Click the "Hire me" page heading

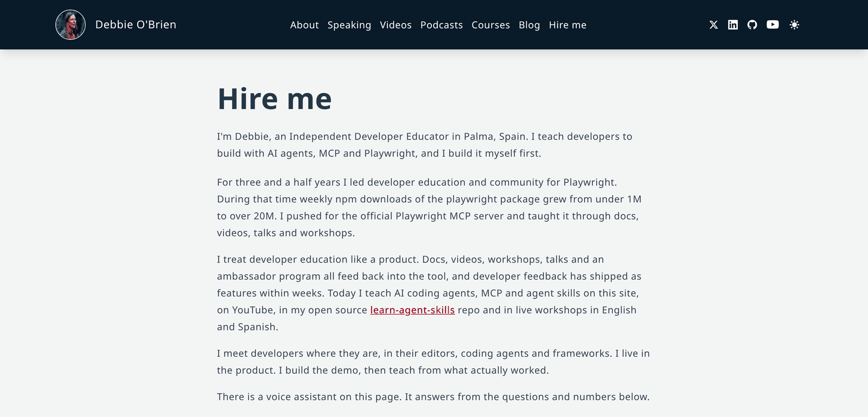pos(275,99)
